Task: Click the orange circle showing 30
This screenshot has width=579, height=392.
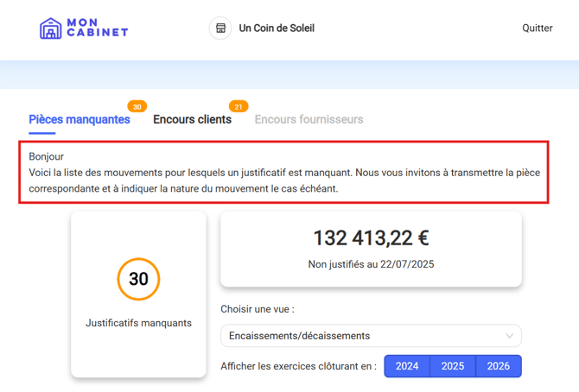Action: click(x=138, y=279)
